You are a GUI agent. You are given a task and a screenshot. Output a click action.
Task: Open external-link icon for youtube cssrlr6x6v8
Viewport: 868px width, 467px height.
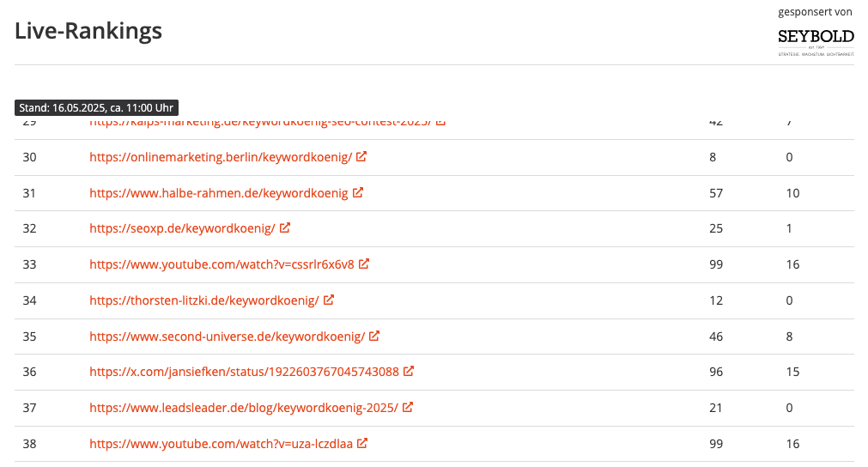[x=364, y=264]
